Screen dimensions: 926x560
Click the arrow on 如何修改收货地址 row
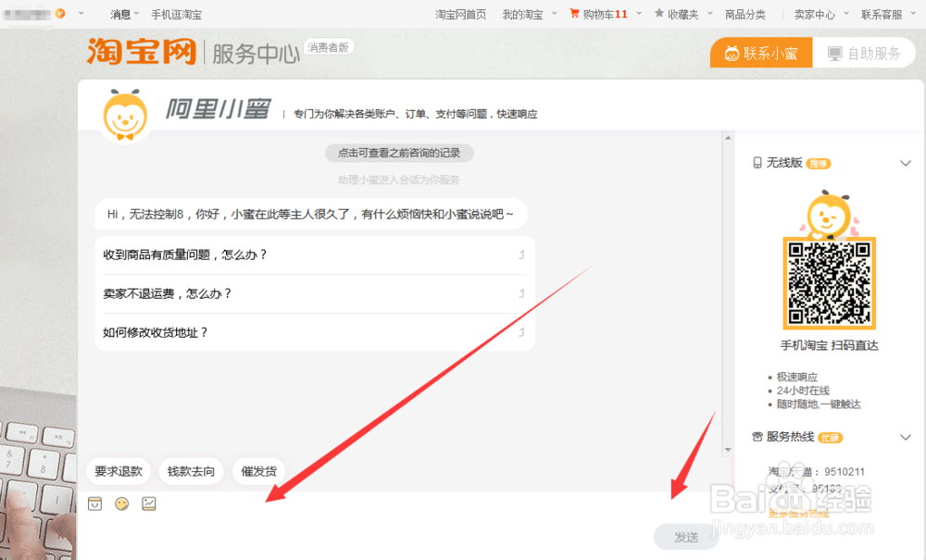[521, 332]
